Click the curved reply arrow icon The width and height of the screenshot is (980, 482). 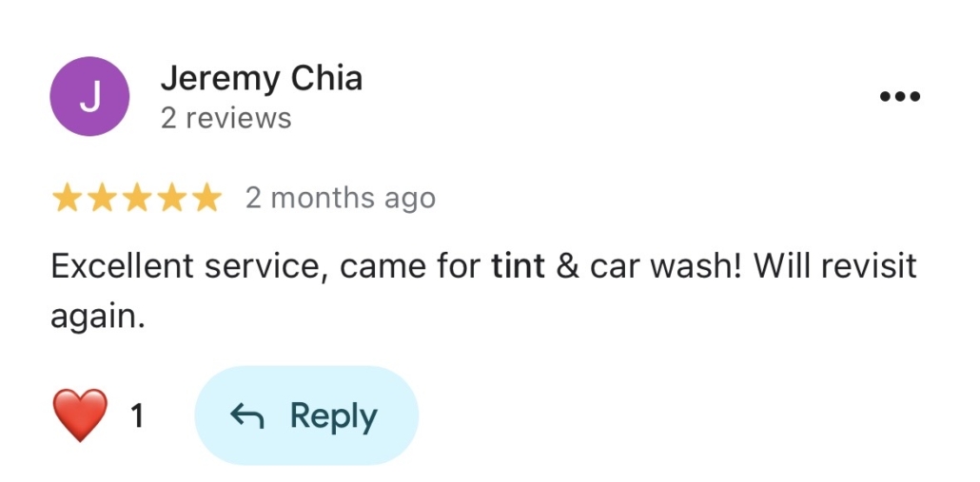(247, 416)
